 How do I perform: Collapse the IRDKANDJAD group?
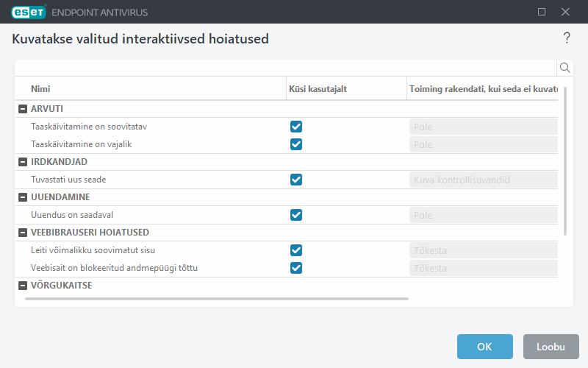pos(23,162)
